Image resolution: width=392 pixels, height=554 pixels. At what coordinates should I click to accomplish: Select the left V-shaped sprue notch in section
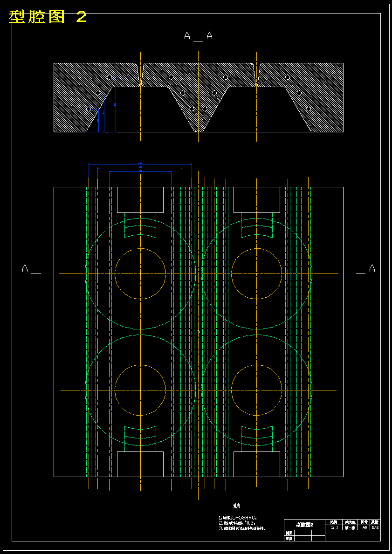click(141, 74)
